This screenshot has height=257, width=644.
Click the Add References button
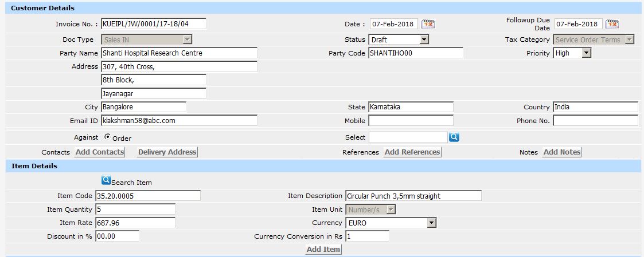click(412, 152)
